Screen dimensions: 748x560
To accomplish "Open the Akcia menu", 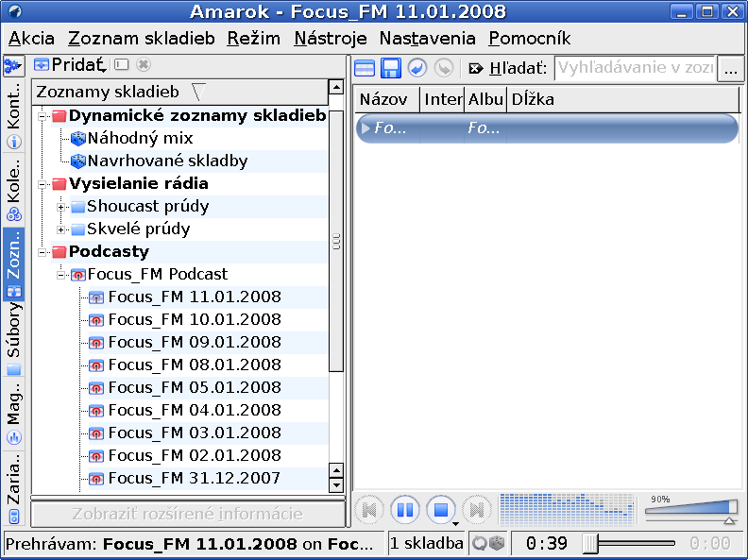I will pos(31,38).
